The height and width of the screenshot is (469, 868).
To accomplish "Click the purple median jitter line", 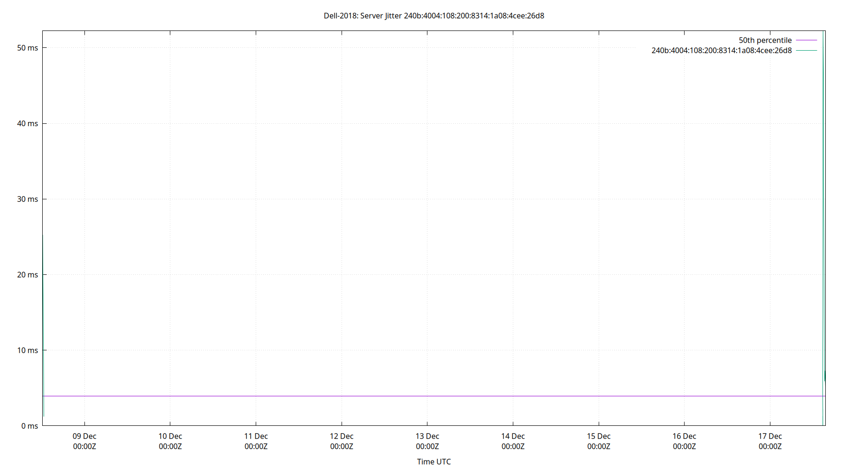I will [422, 396].
